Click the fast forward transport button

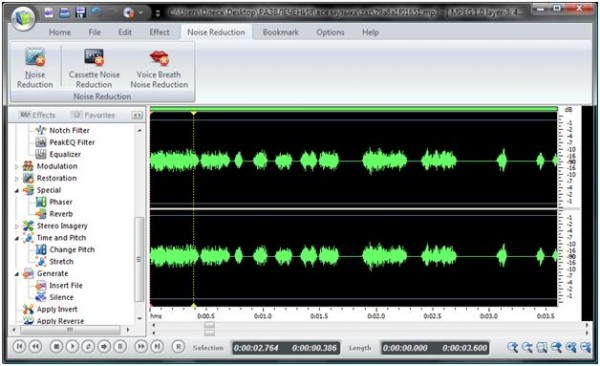click(141, 346)
